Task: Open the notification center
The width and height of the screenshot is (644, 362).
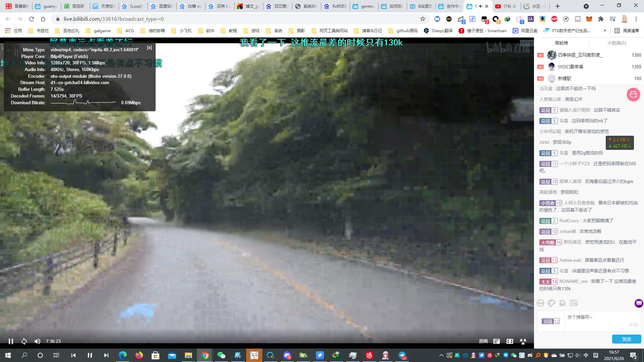Action: click(633, 355)
